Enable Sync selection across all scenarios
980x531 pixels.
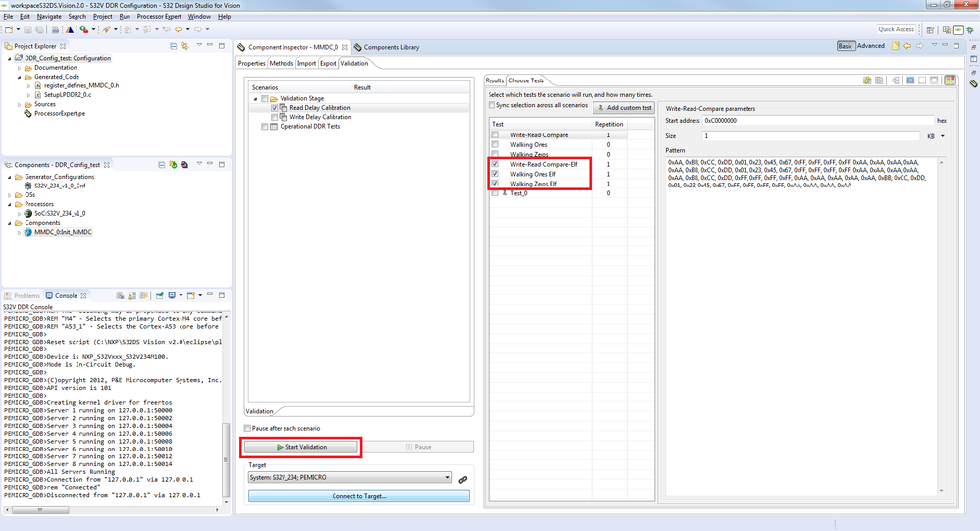(491, 105)
